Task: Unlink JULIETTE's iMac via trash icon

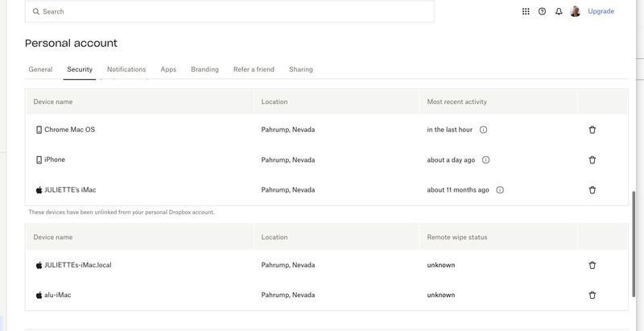Action: [592, 190]
